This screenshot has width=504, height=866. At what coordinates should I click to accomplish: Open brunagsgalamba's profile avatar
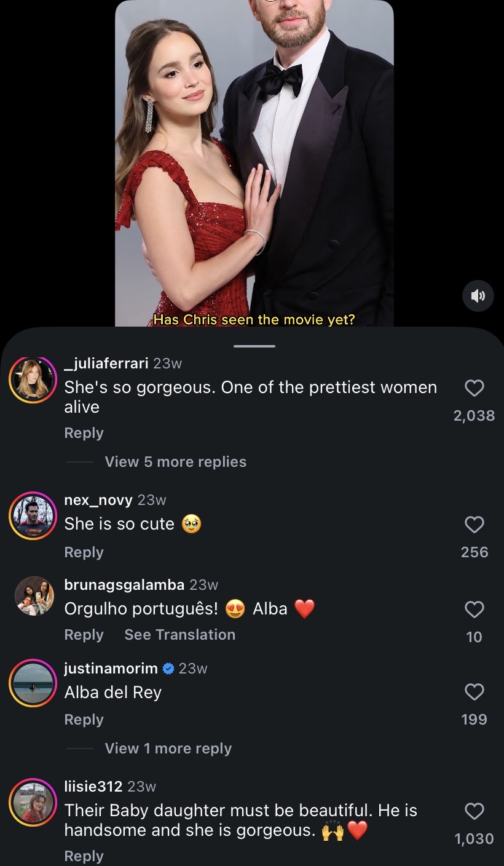pyautogui.click(x=34, y=596)
